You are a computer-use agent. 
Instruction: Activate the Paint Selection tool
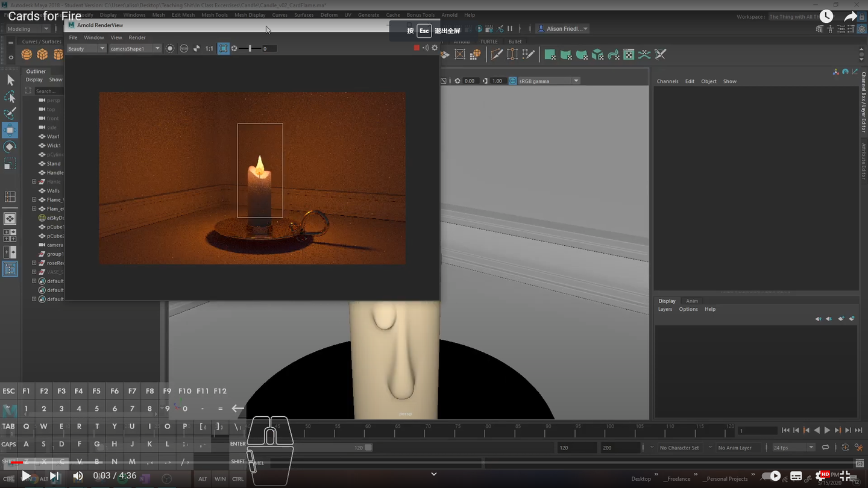10,114
